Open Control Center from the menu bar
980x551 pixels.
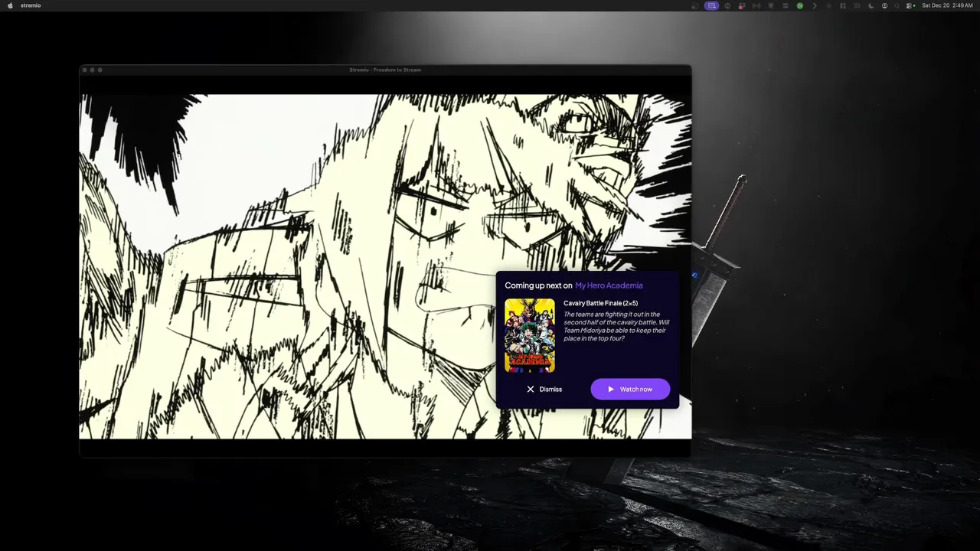point(910,5)
